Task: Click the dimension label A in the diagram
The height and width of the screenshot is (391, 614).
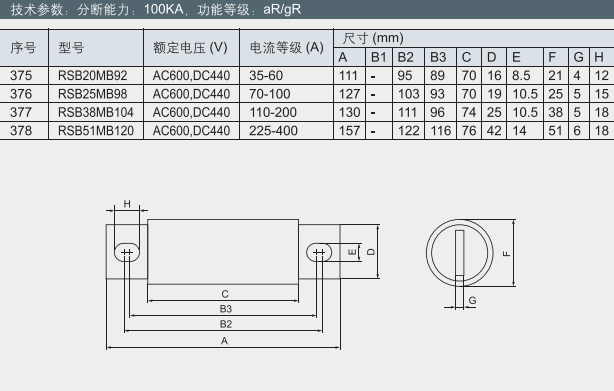Action: pos(224,341)
